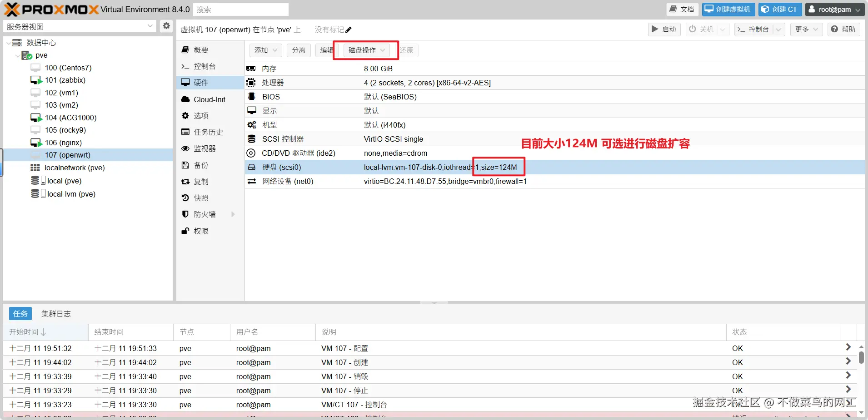Expand the 防火墙 firewall submenu arrow
868x420 pixels.
click(233, 214)
